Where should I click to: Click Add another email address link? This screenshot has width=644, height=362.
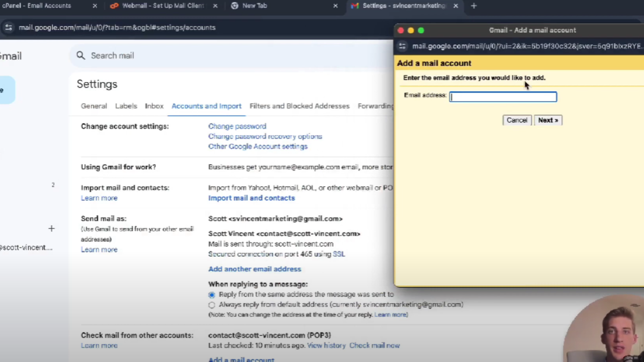point(255,269)
